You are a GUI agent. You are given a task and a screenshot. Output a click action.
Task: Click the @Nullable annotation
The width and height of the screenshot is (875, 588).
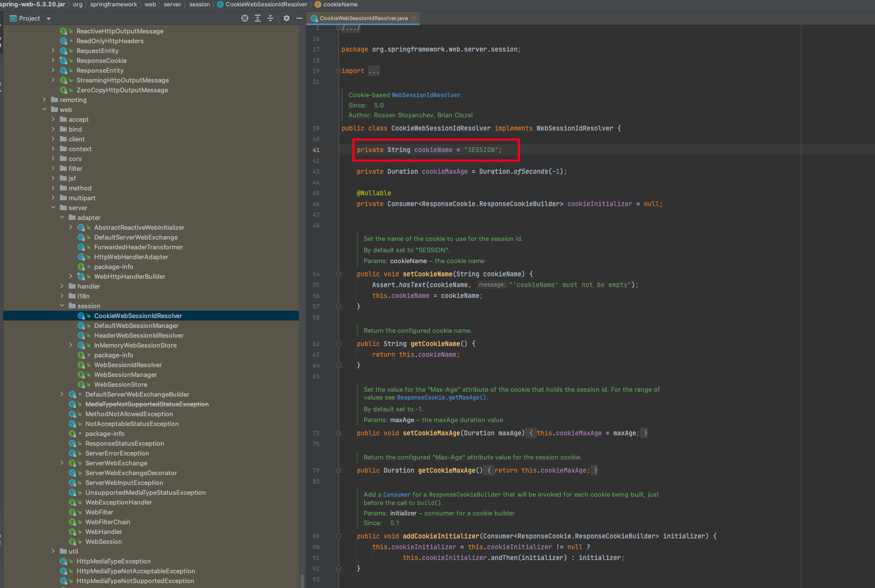tap(374, 193)
